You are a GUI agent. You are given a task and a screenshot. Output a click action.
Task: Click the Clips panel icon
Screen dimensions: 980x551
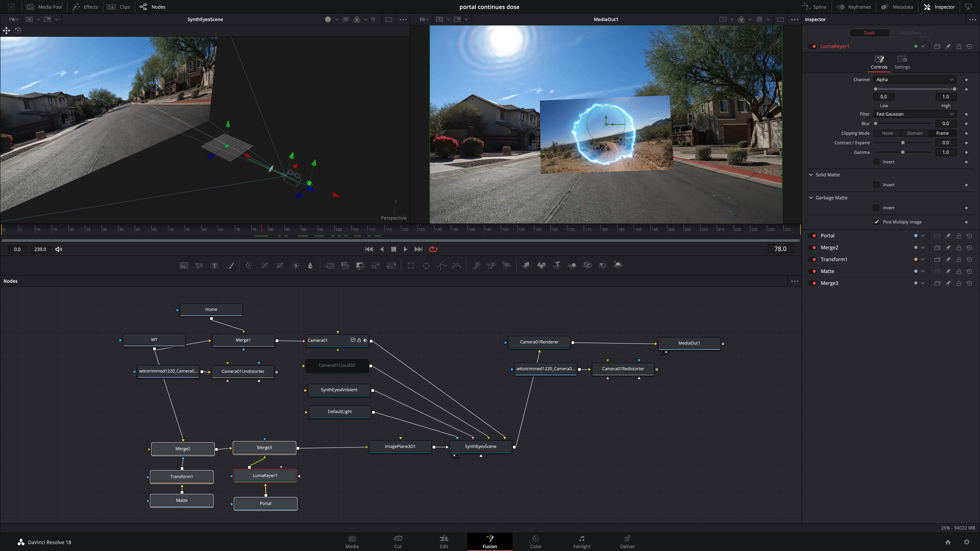pos(110,7)
